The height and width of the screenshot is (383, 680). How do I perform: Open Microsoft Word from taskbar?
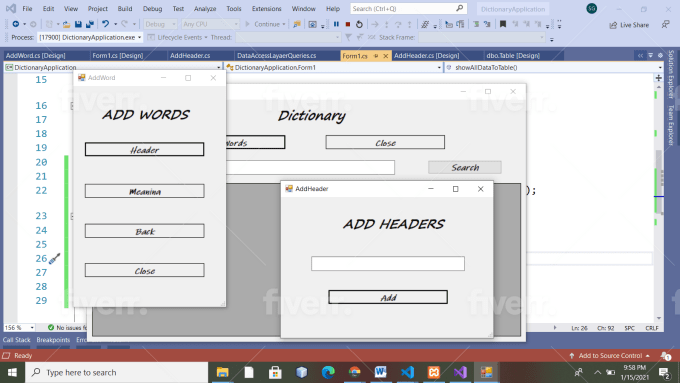click(x=381, y=372)
